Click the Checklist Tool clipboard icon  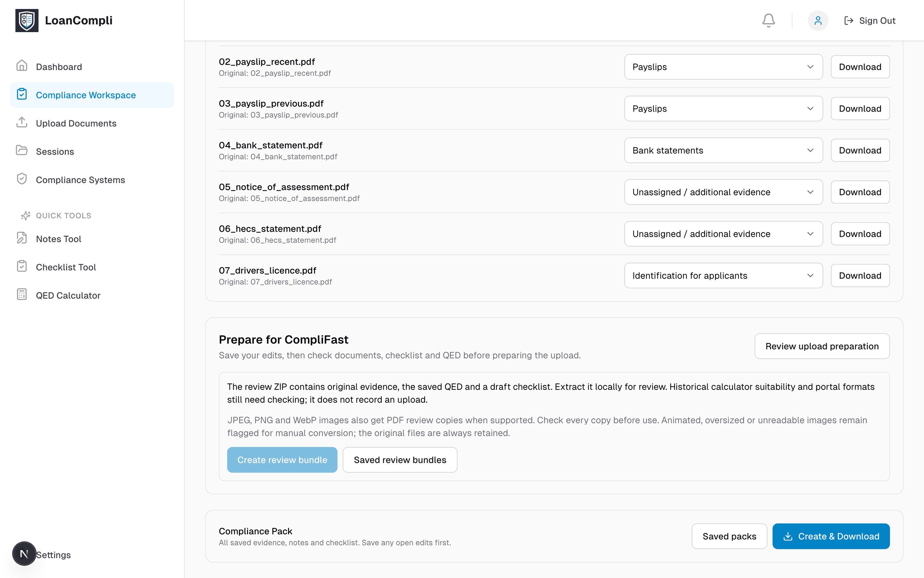(x=22, y=267)
